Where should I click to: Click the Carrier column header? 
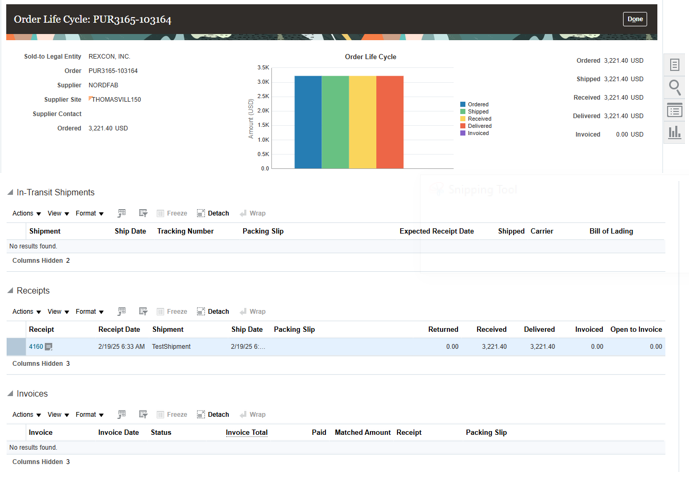coord(541,231)
